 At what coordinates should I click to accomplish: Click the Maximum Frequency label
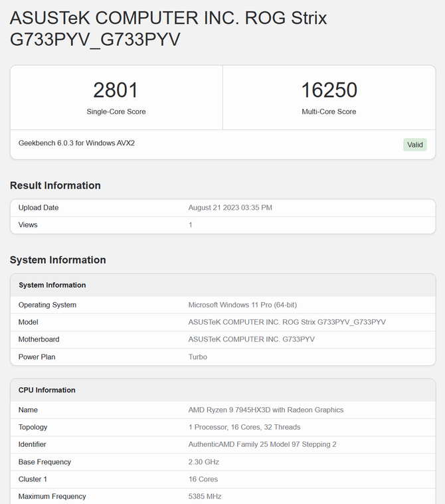pyautogui.click(x=52, y=497)
